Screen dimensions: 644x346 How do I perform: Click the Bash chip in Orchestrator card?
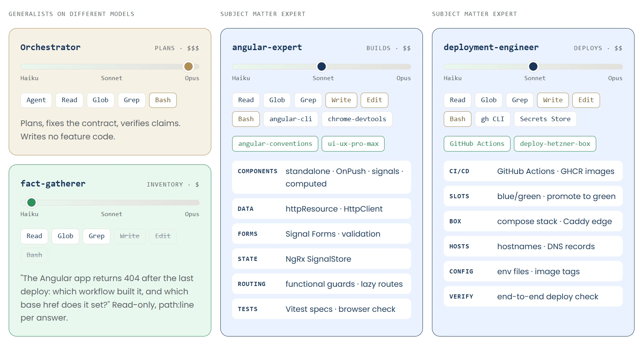click(x=163, y=100)
